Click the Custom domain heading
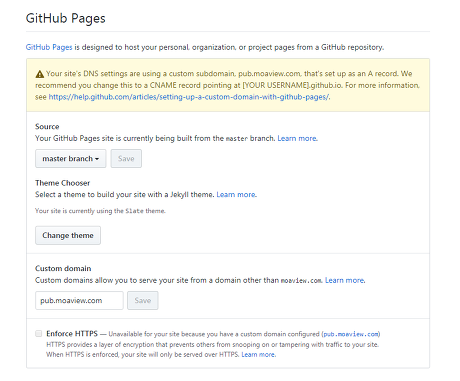460x381 pixels. pos(63,269)
